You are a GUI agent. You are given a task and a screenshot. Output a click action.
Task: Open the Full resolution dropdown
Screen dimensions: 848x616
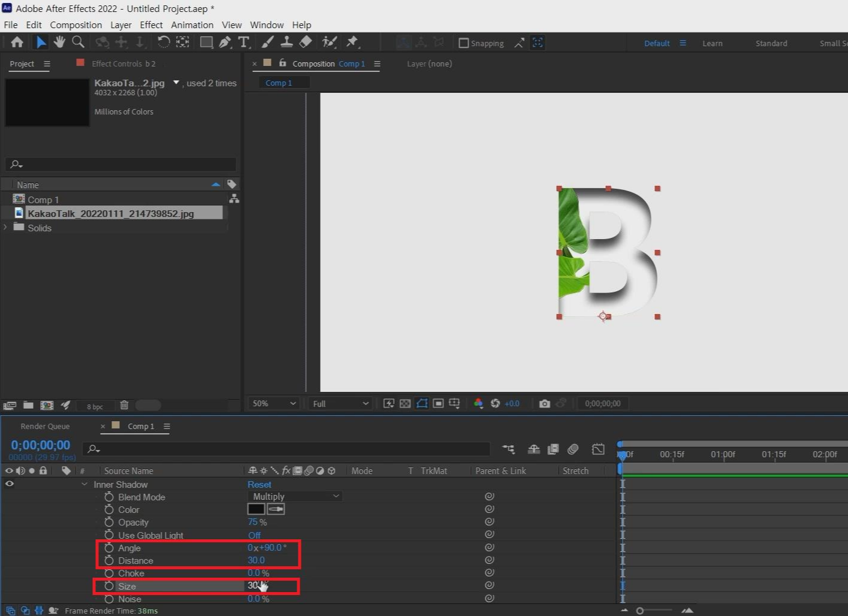coord(340,404)
